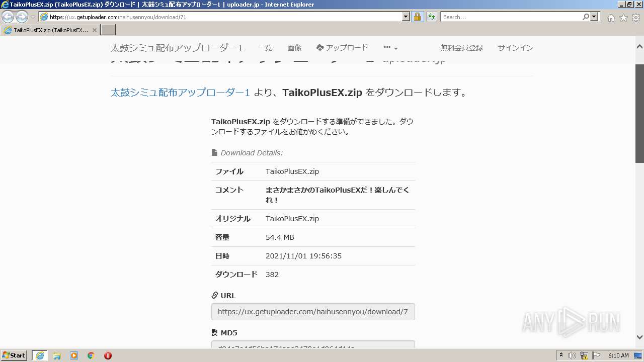The height and width of the screenshot is (362, 644).
Task: Close the TaikoPlusEX.zip tab
Action: (x=94, y=30)
